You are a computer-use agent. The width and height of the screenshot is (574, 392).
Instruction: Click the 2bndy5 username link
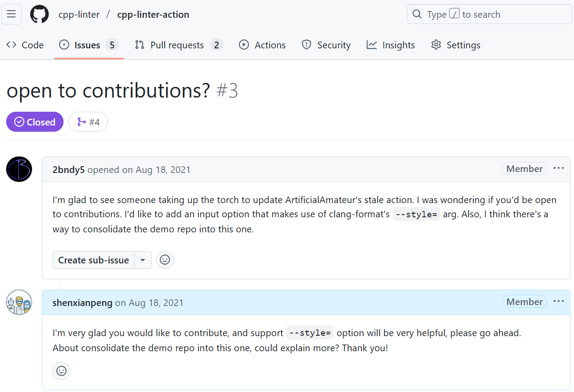pos(68,169)
